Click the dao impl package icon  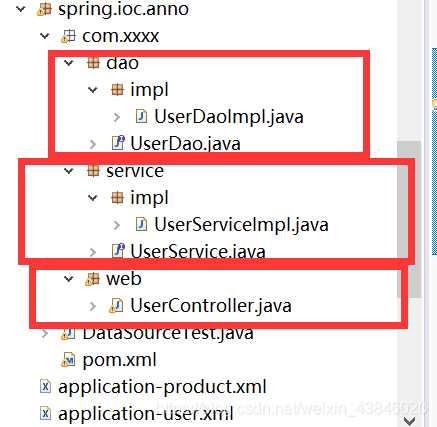coord(117,89)
